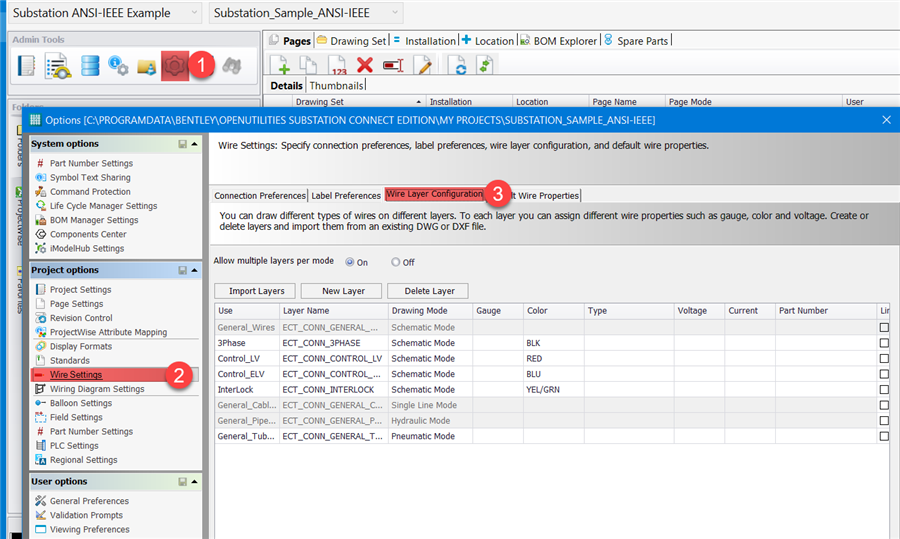Click the Import Layers button
Viewport: 900px width, 539px height.
point(256,291)
